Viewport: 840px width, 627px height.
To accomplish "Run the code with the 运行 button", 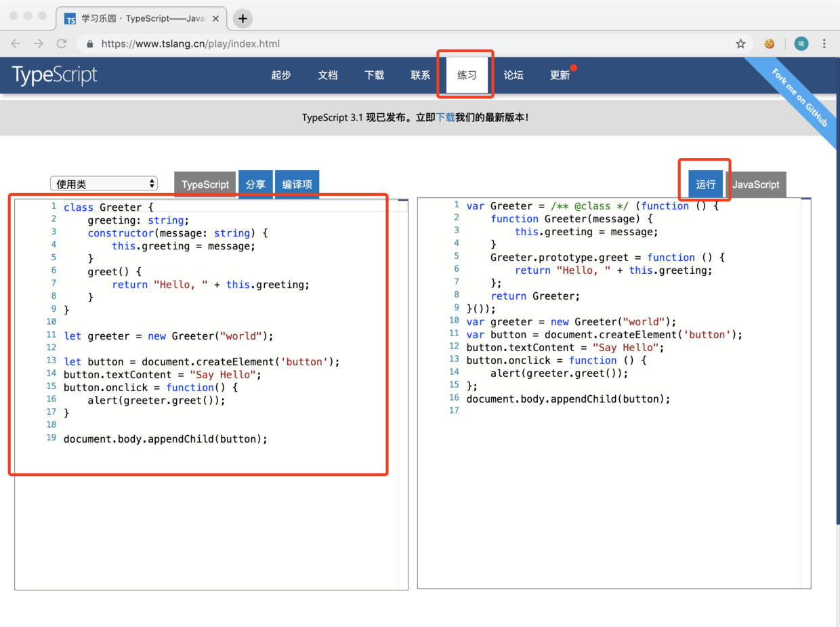I will coord(705,184).
